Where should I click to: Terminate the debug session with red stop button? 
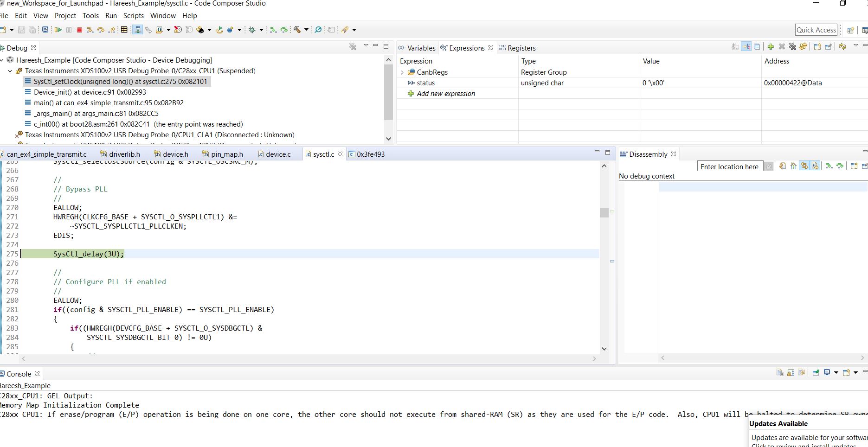(79, 30)
